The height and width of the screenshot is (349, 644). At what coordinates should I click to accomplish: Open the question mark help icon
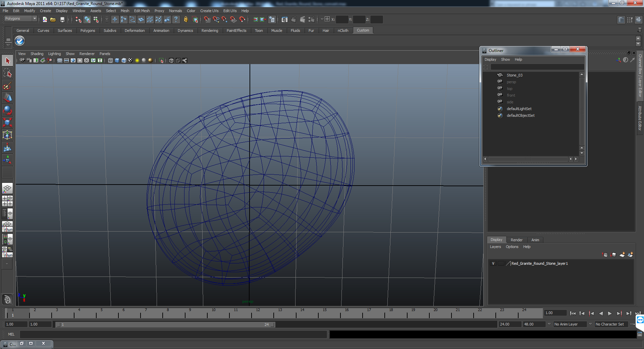tap(176, 19)
